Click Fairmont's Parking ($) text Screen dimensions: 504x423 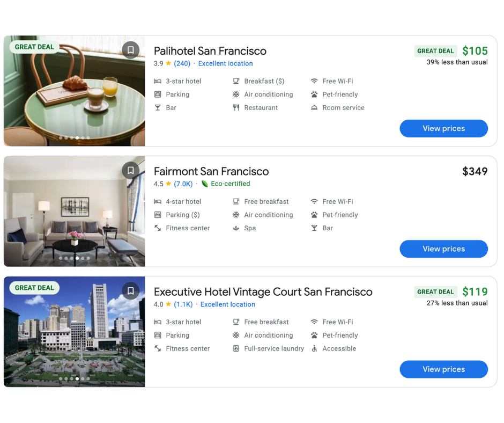click(183, 215)
